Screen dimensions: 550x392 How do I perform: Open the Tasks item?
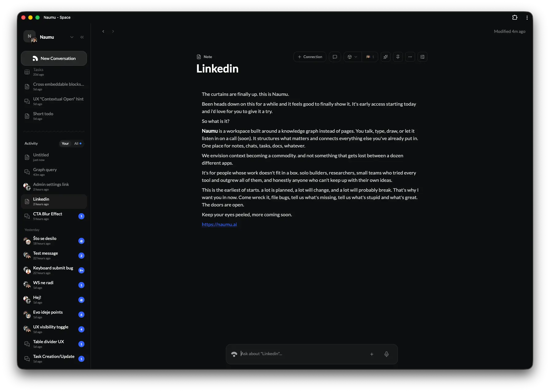click(54, 72)
